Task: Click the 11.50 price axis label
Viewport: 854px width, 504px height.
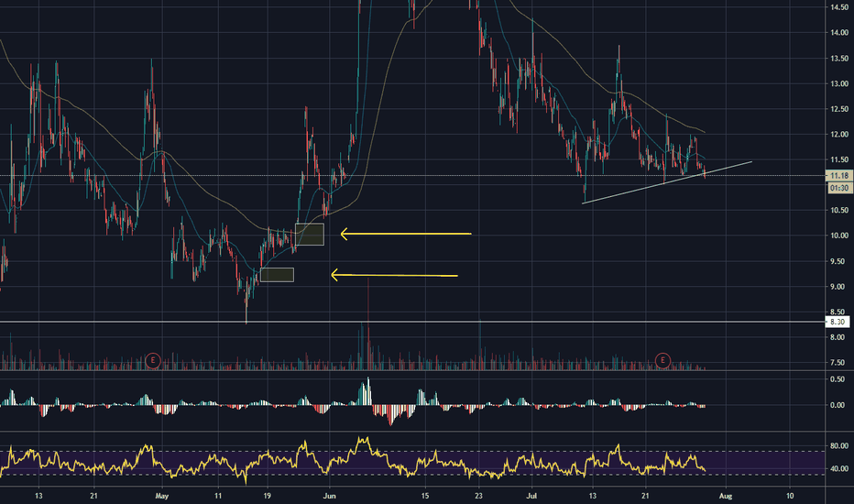Action: coord(838,159)
